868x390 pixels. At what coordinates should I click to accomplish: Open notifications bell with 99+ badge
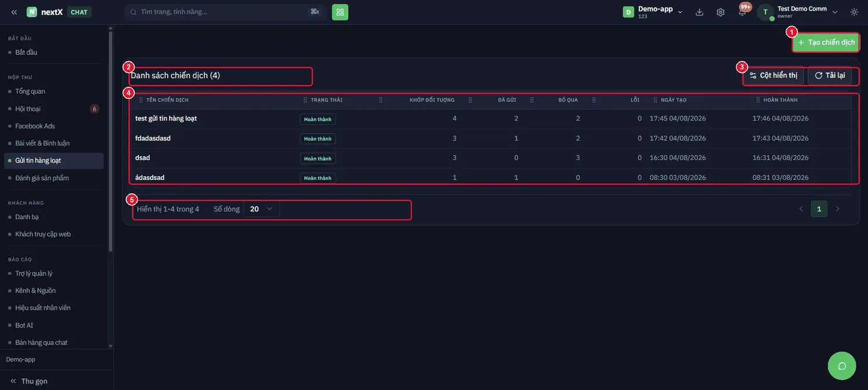(x=742, y=12)
